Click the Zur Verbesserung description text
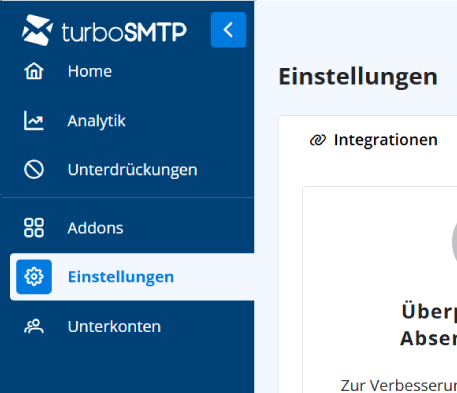 tap(399, 385)
